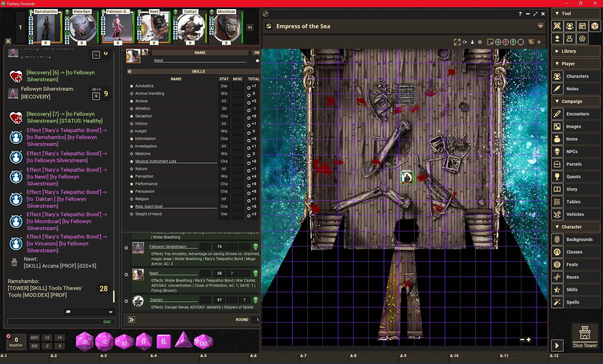Screen dimensions: 603x364
Task: Click the chat log scrollbar handle
Action: pyautogui.click(x=114, y=296)
